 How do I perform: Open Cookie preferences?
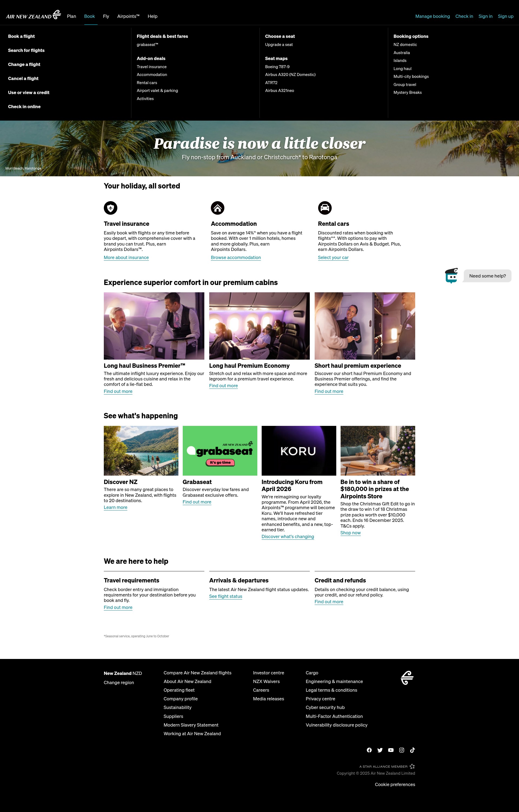(395, 784)
